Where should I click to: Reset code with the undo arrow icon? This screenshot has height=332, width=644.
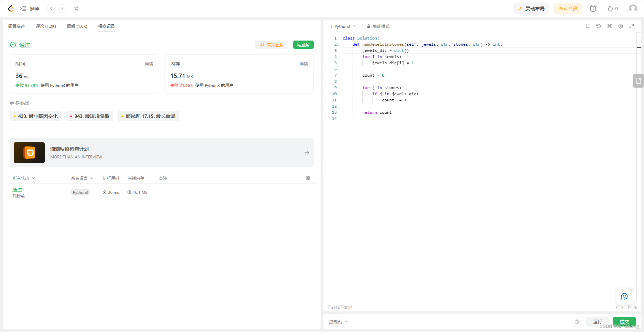[599, 26]
